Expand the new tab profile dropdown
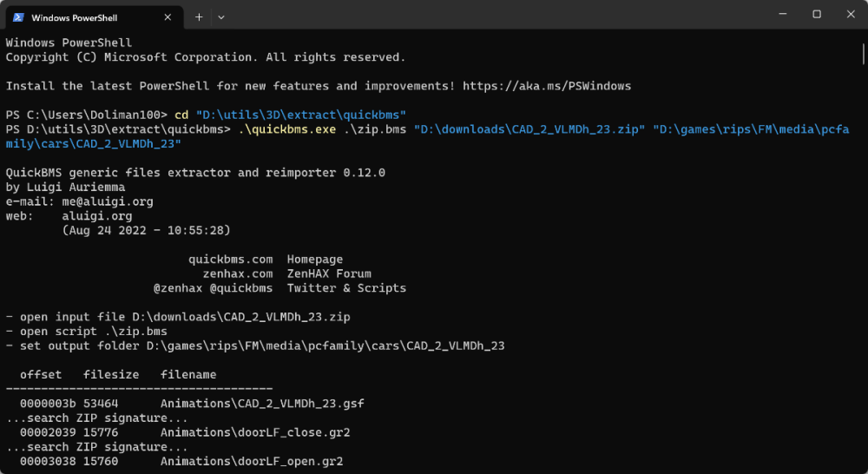Screen dimensions: 868x474 tap(221, 16)
